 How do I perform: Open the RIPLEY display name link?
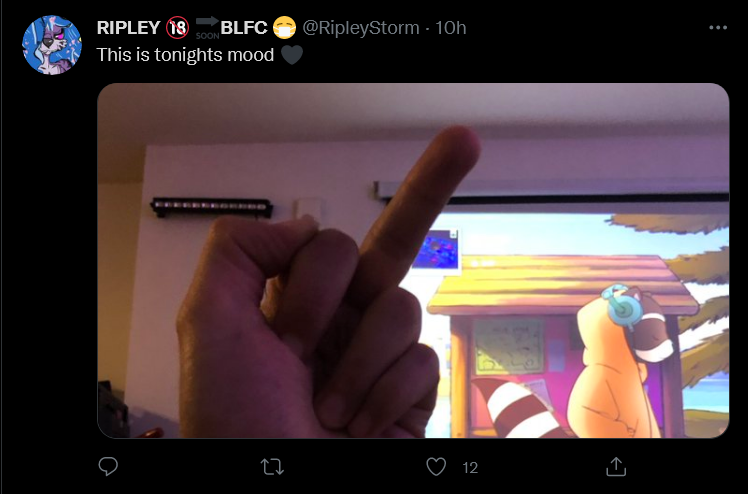[128, 28]
